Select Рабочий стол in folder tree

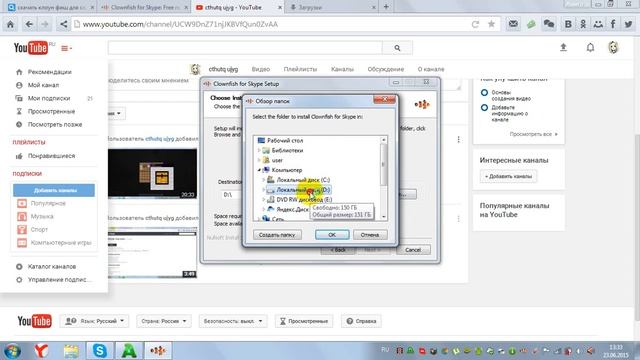pos(285,140)
